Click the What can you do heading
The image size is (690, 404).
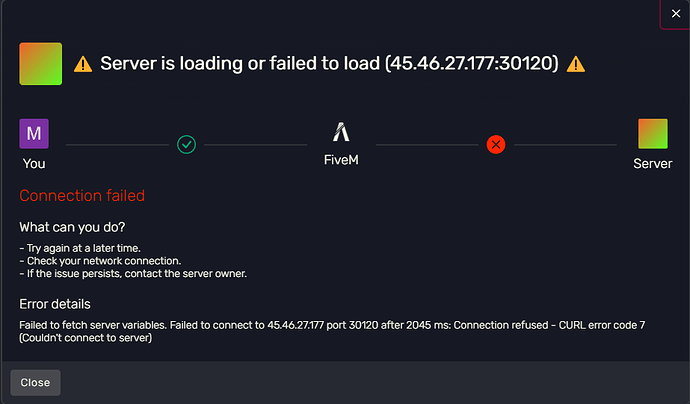(72, 227)
